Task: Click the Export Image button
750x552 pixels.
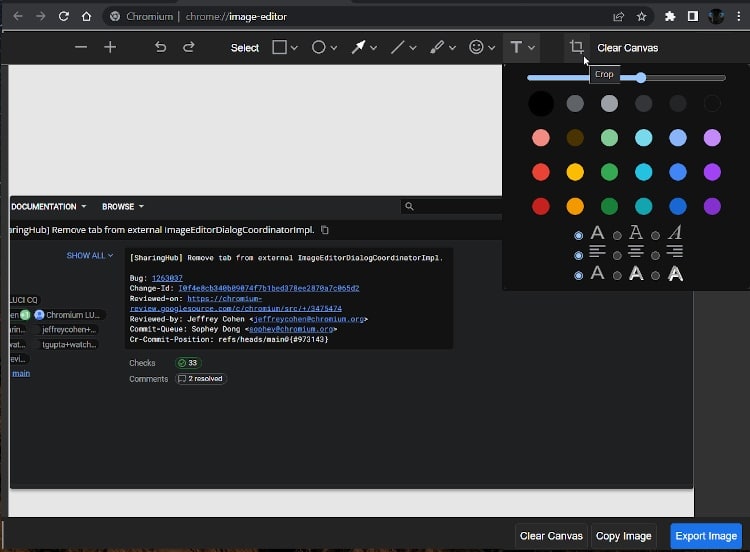Action: pos(706,536)
